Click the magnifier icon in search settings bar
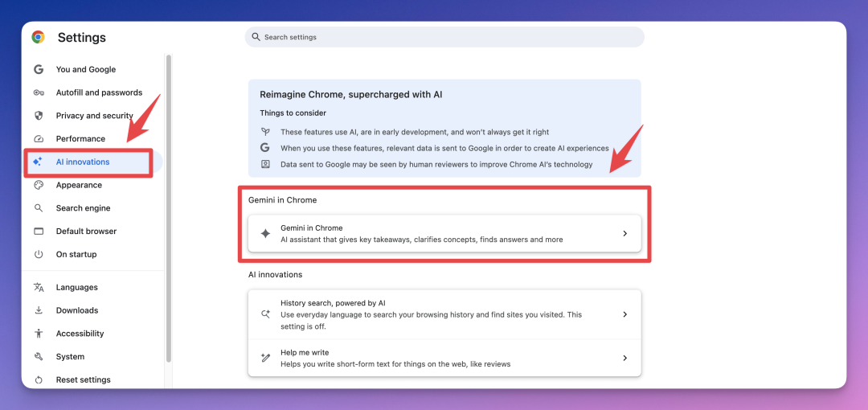 coord(256,37)
